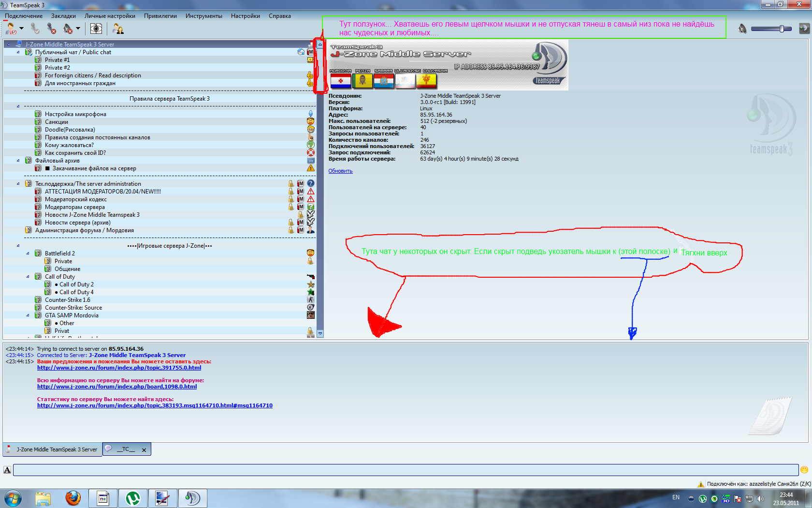Click the icon right of the volume slider
The height and width of the screenshot is (508, 812).
(x=804, y=29)
